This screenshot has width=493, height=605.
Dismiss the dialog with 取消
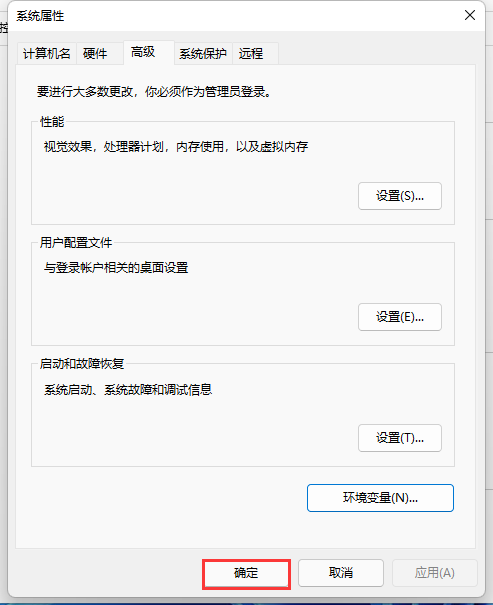pos(341,573)
